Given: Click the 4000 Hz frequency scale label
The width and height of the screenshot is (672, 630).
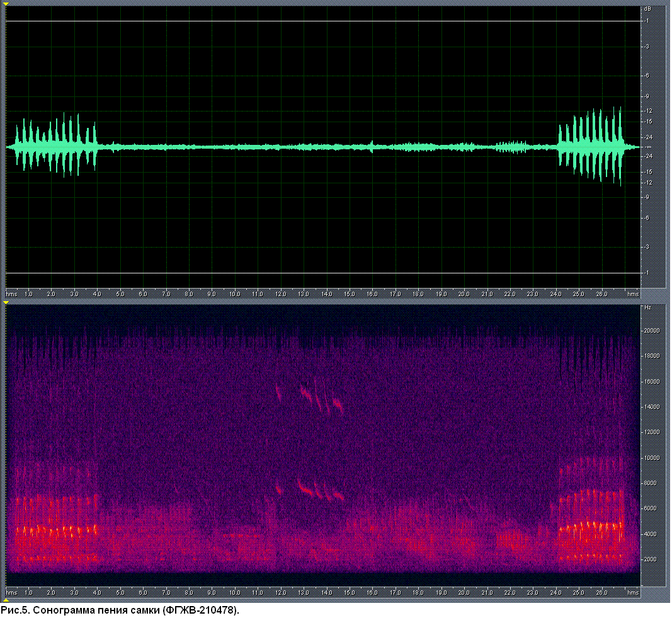Looking at the screenshot, I should tap(651, 534).
